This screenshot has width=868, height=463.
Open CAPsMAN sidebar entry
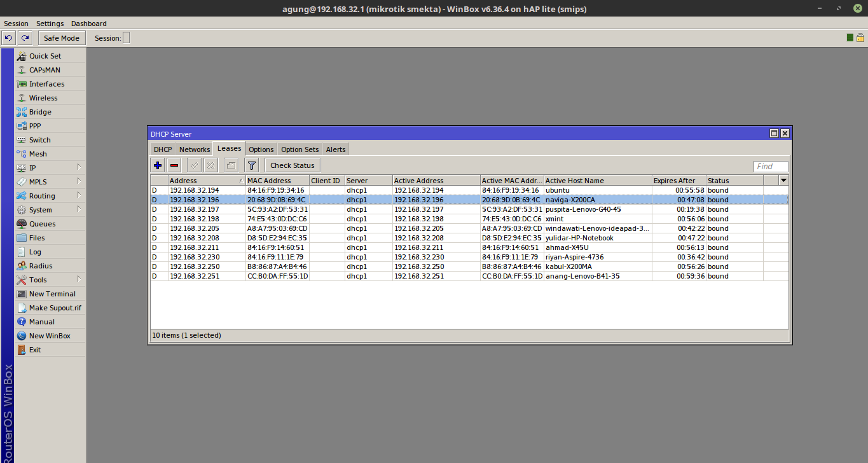[x=50, y=70]
